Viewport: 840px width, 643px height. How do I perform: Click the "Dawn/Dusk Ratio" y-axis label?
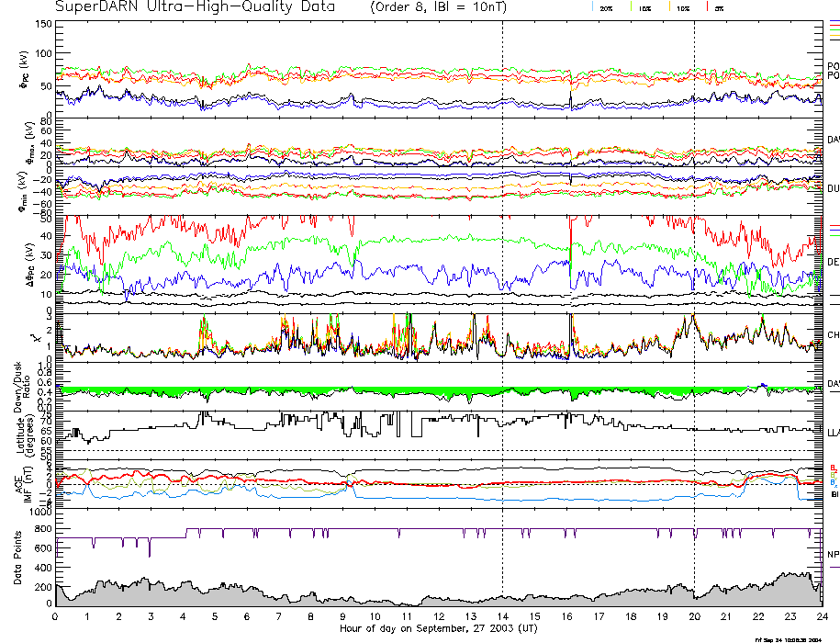[23, 387]
